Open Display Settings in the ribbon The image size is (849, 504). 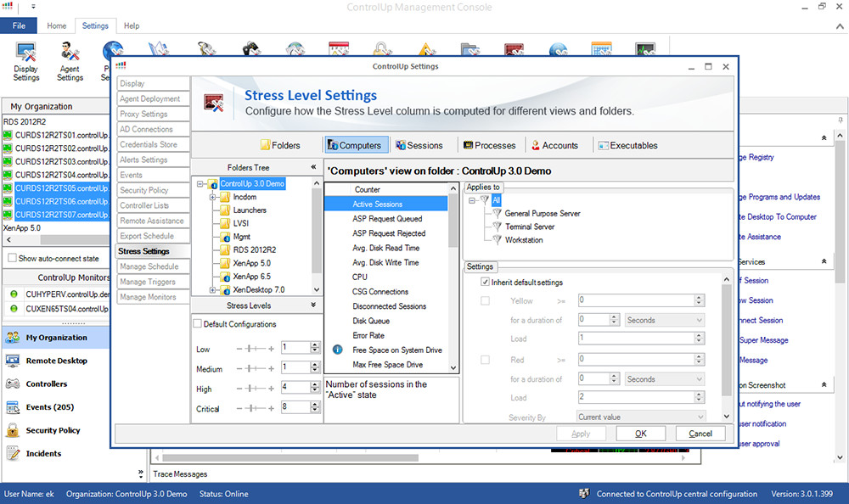26,62
